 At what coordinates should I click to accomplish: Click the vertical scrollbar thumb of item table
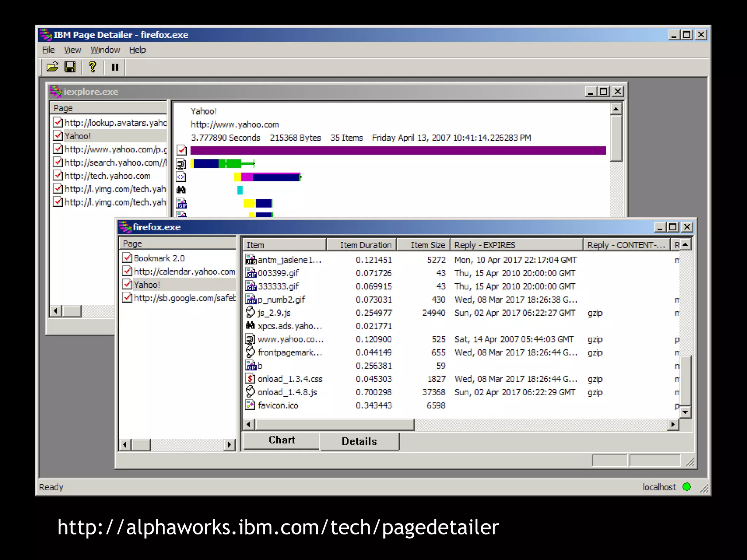tap(685, 381)
